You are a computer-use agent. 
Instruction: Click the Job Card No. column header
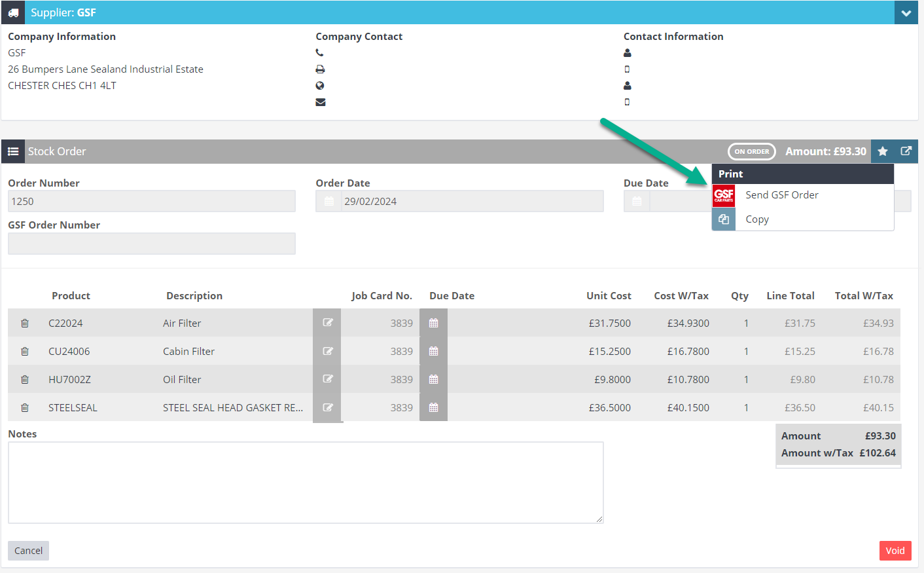tap(382, 296)
